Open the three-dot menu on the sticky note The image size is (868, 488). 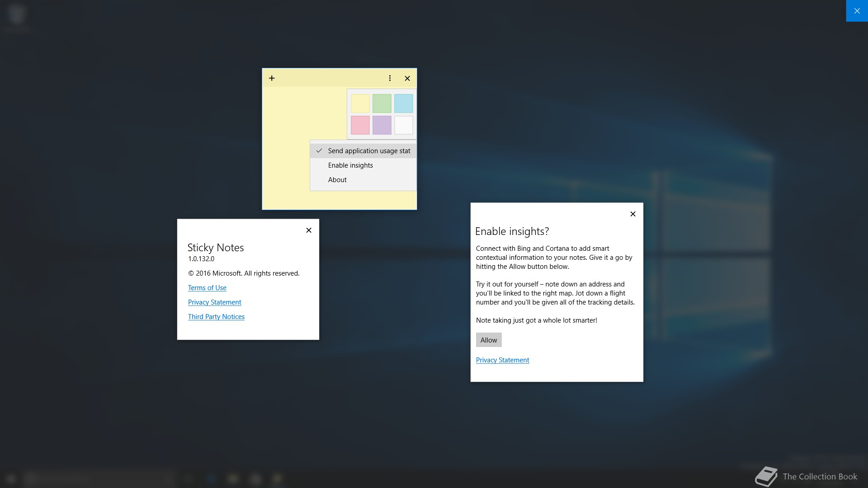[390, 78]
